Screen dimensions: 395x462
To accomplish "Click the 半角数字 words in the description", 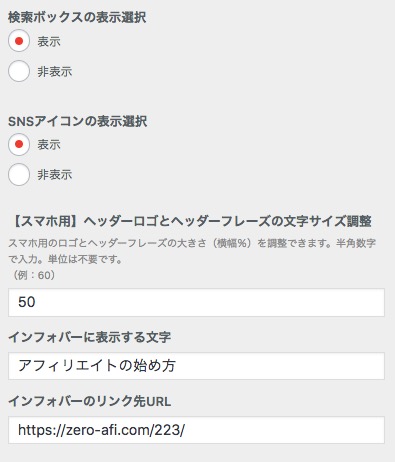I will point(356,243).
